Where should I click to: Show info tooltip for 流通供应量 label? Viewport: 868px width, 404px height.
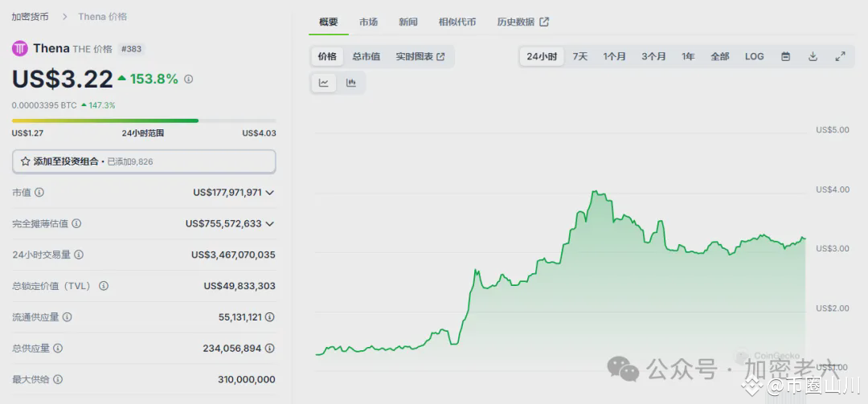tap(67, 317)
